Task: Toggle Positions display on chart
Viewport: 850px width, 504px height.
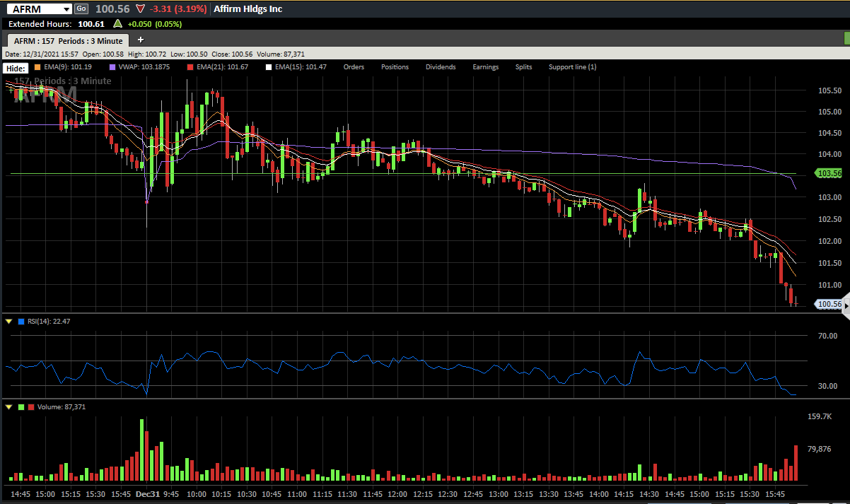Action: (x=395, y=67)
